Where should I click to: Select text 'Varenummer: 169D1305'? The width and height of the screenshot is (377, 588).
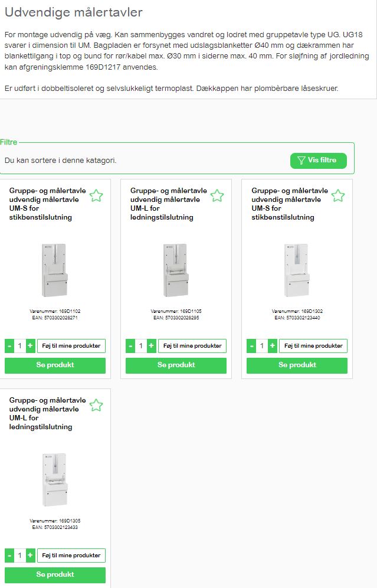tap(55, 521)
